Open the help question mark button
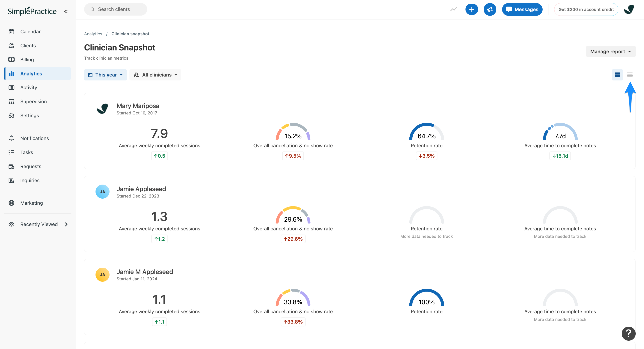This screenshot has width=644, height=349. [628, 333]
